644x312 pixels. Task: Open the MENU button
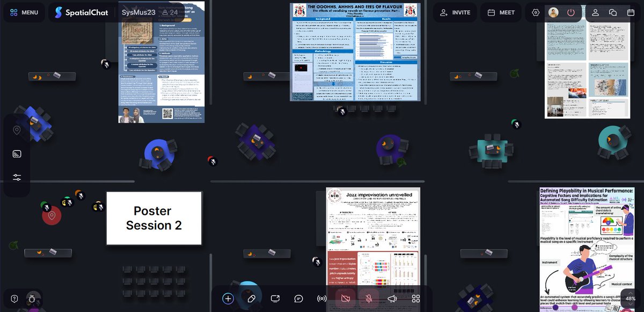pos(24,12)
